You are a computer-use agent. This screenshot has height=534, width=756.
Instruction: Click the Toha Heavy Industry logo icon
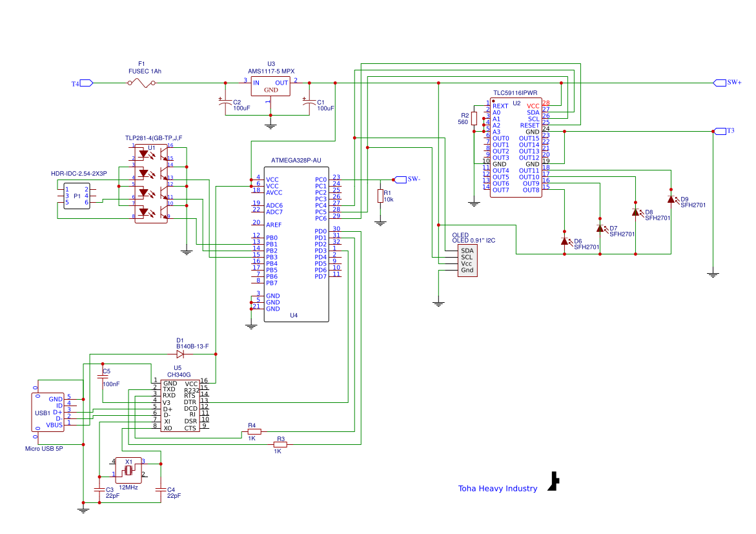554,482
